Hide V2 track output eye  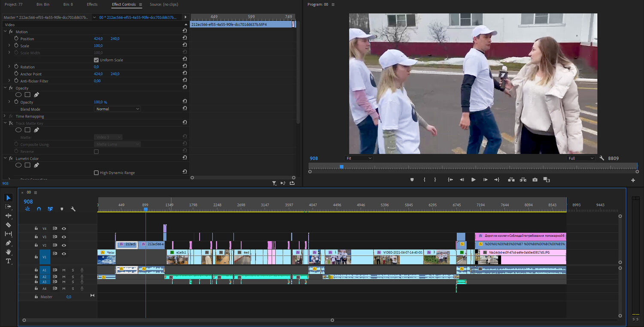pos(64,245)
